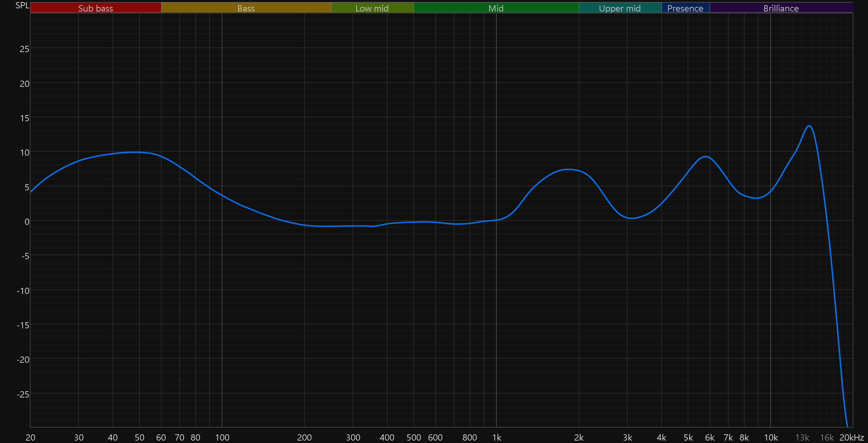
Task: Click the curve peak near 13k
Action: tap(809, 126)
